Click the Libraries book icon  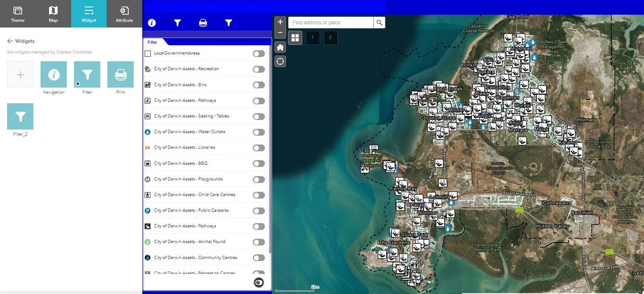[148, 148]
